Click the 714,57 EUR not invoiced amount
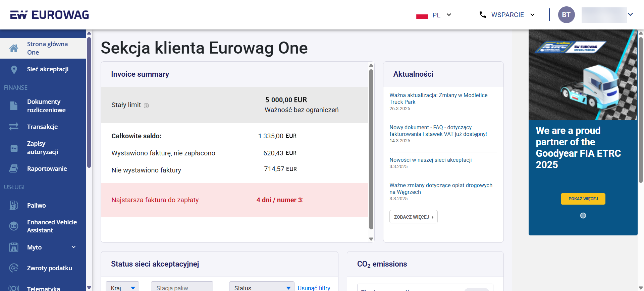The image size is (644, 291). tap(280, 169)
